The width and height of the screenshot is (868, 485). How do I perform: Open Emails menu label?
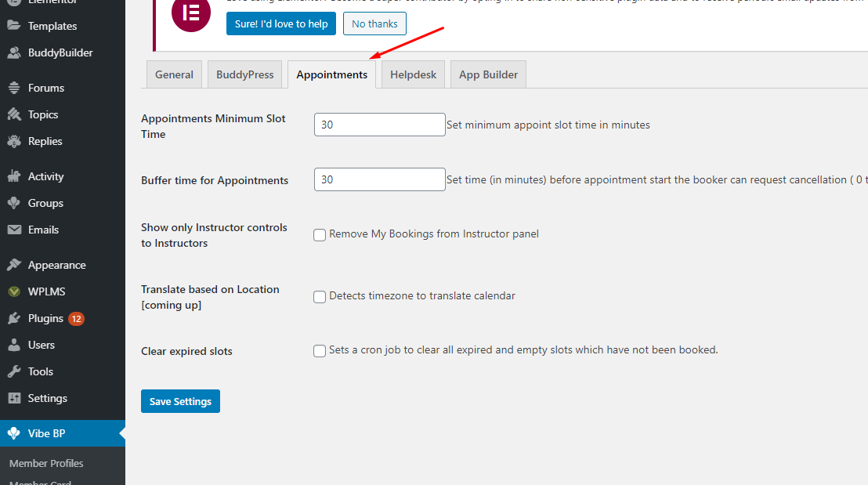(43, 230)
